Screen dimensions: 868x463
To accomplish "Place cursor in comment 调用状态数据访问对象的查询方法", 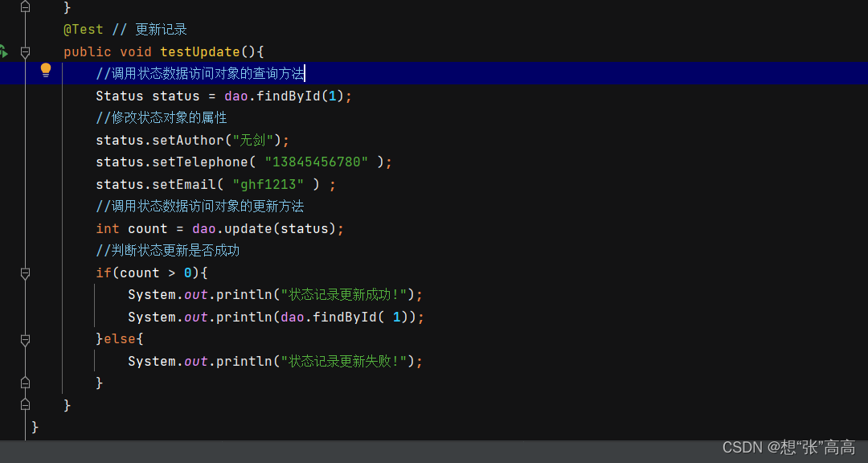I will (x=200, y=74).
